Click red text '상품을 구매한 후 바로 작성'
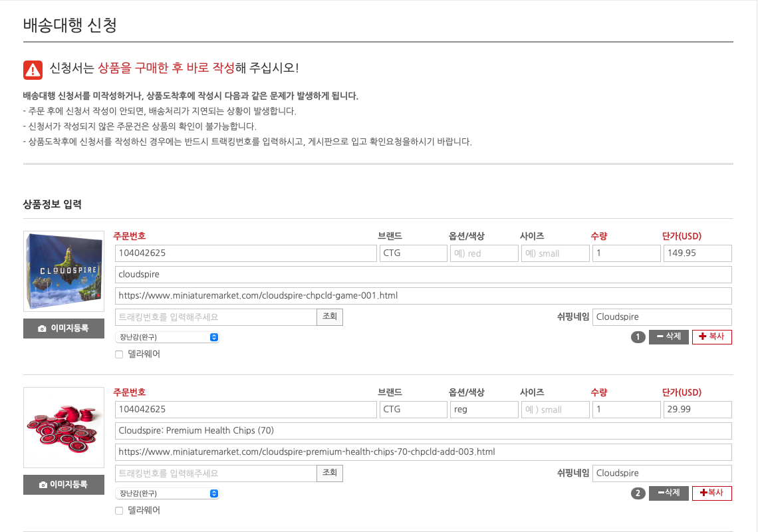758x532 pixels. tap(166, 68)
